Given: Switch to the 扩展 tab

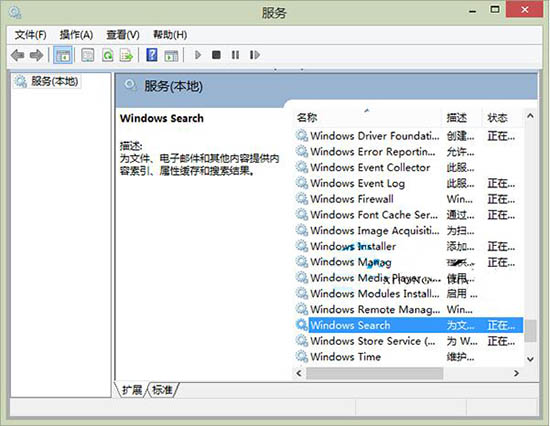Looking at the screenshot, I should (x=132, y=390).
